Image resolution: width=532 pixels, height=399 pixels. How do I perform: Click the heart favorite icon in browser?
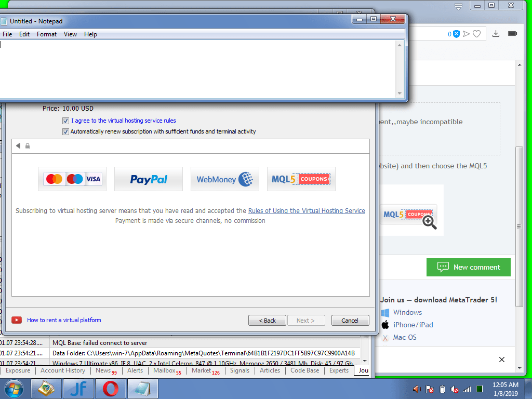[x=477, y=34]
